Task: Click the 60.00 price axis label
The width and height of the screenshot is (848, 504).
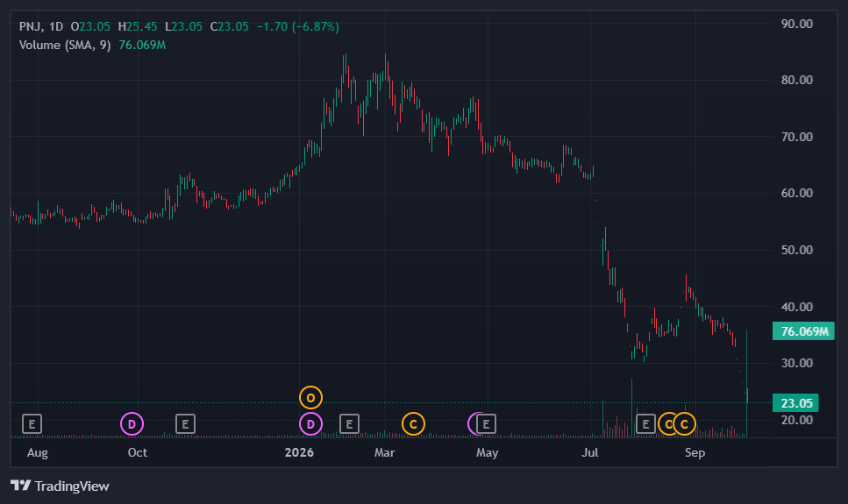Action: pos(796,193)
